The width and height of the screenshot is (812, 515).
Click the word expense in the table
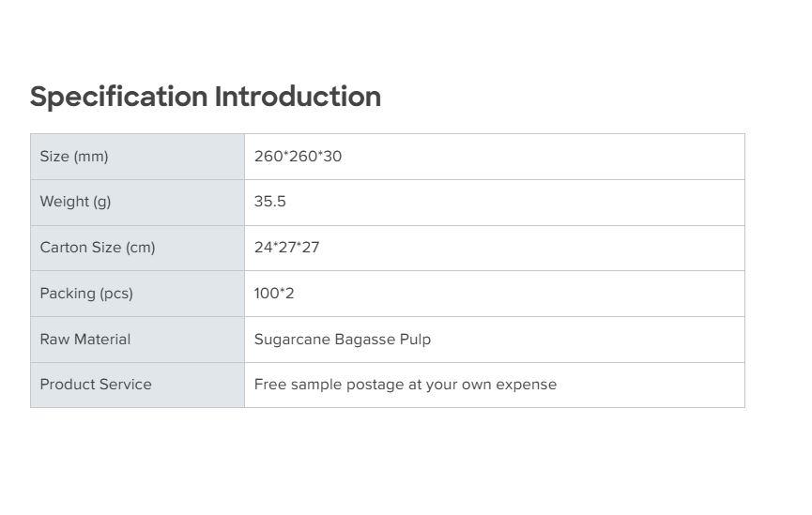[x=527, y=385]
